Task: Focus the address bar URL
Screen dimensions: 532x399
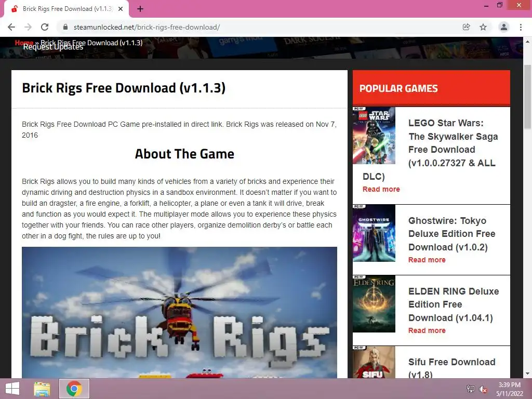Action: [147, 27]
